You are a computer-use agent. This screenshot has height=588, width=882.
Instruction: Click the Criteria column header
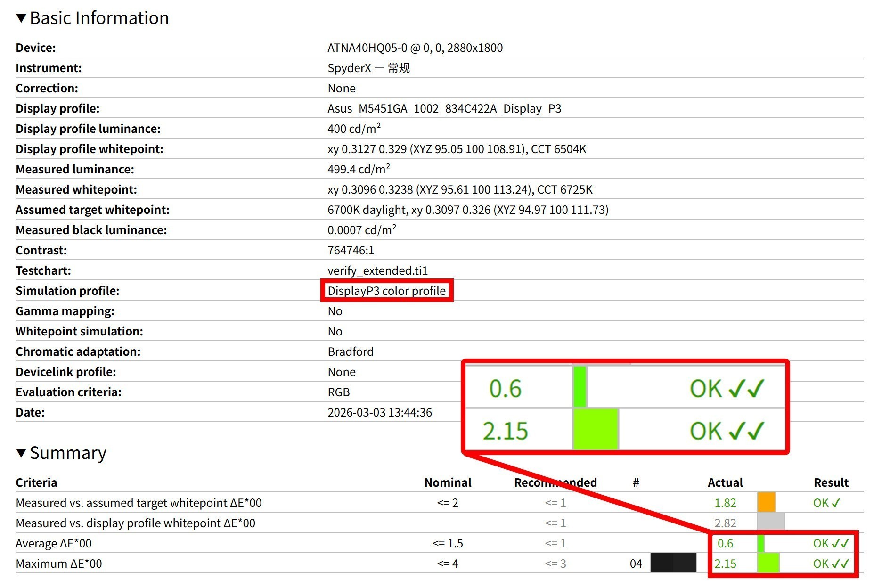pos(36,482)
